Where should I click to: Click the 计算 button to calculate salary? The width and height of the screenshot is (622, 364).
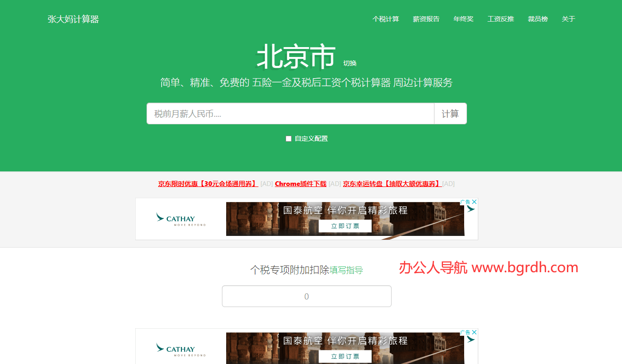coord(450,113)
